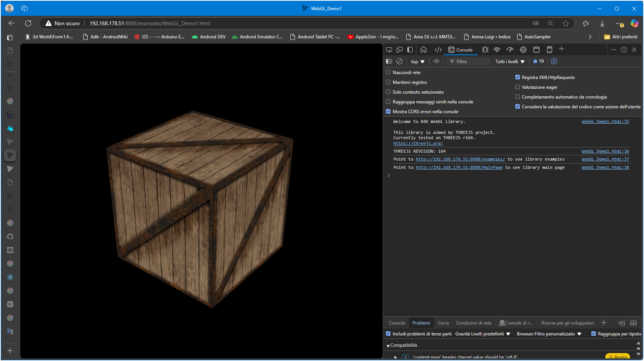Viewport: 644px width, 361px height.
Task: Clear the console with the ban icon
Action: [x=399, y=61]
